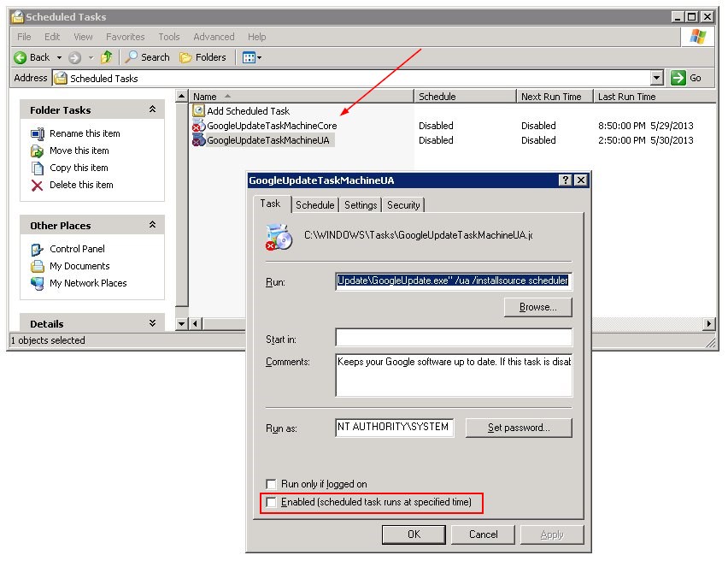Click the Cancel button

click(484, 534)
